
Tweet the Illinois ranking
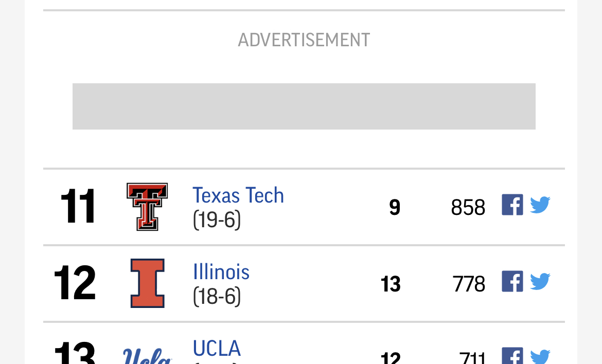(540, 282)
